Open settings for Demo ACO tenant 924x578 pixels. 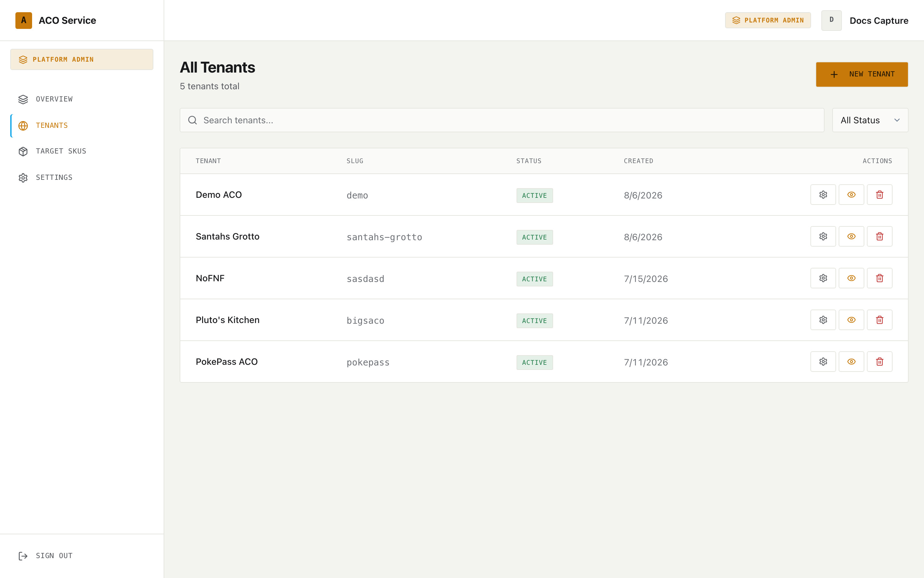tap(823, 195)
